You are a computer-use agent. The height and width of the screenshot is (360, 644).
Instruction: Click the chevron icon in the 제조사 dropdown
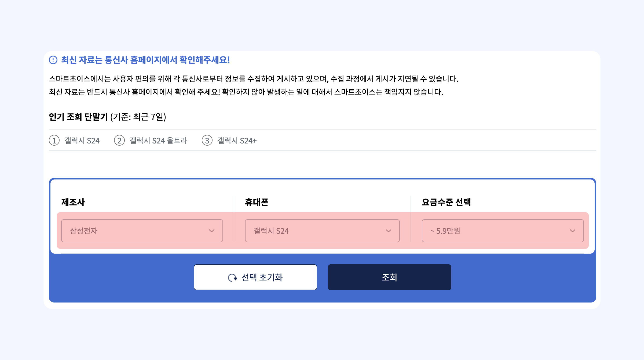[x=212, y=231]
